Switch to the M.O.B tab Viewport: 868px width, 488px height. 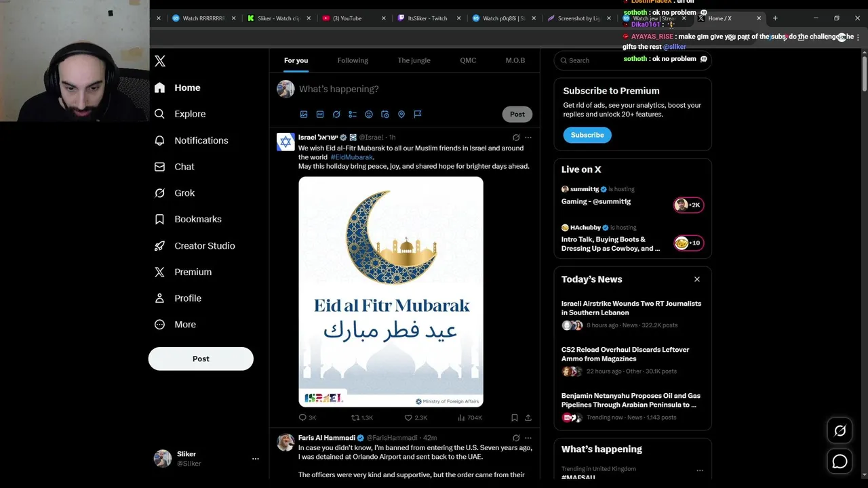pyautogui.click(x=515, y=60)
